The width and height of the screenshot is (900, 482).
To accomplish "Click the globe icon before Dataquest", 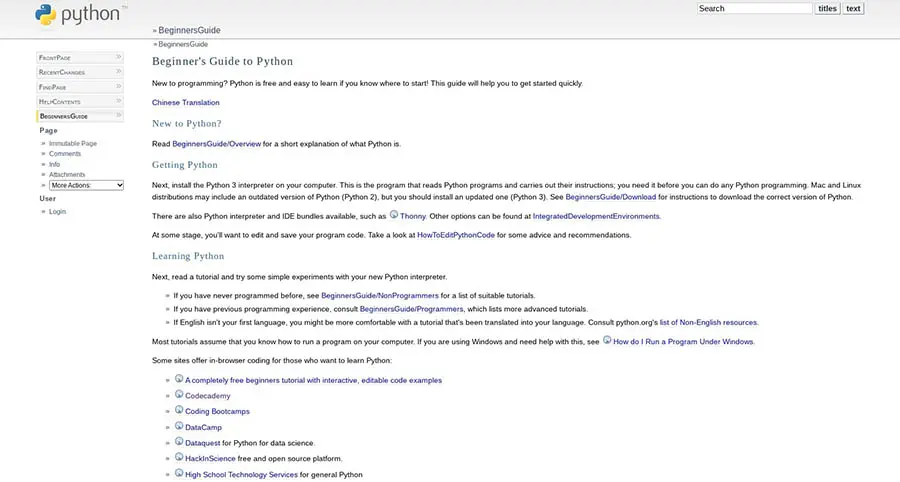I will (x=179, y=442).
